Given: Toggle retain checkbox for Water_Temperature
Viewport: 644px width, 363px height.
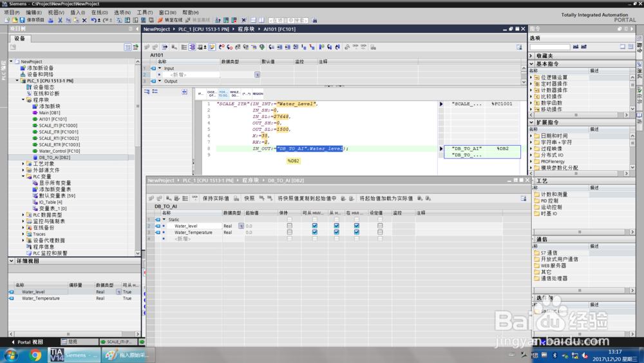Looking at the screenshot, I should (290, 232).
